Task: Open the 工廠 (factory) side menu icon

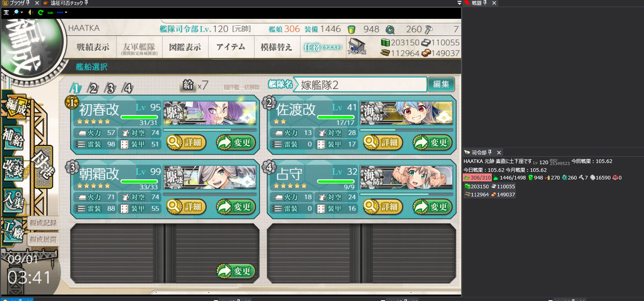Action: pyautogui.click(x=13, y=229)
